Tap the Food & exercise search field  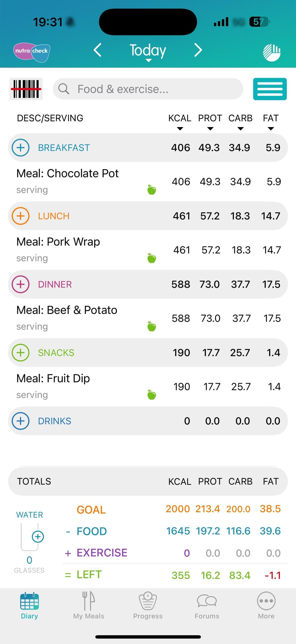[148, 89]
